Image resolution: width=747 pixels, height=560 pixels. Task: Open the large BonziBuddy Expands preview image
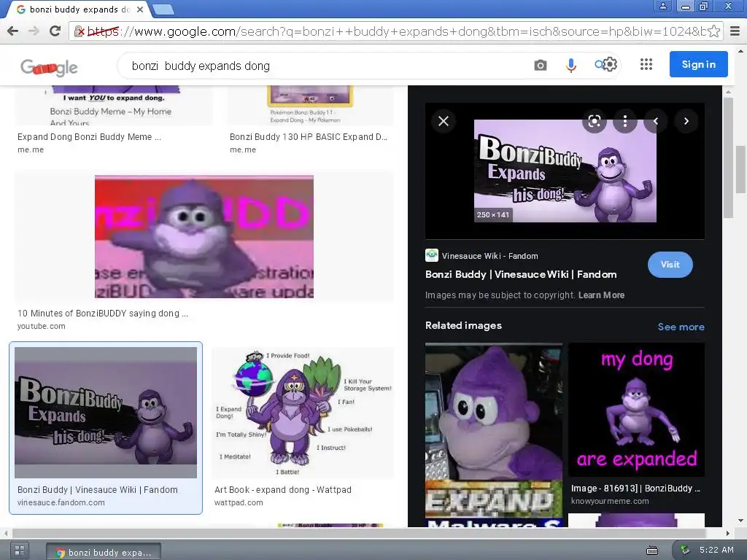(x=565, y=171)
